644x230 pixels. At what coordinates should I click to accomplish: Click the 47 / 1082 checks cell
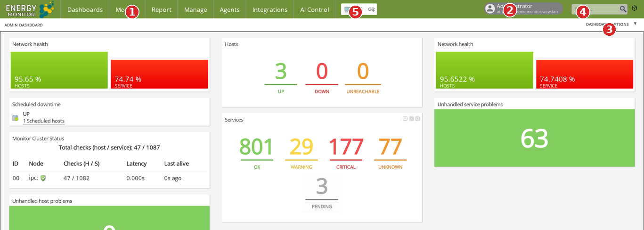[x=76, y=178]
